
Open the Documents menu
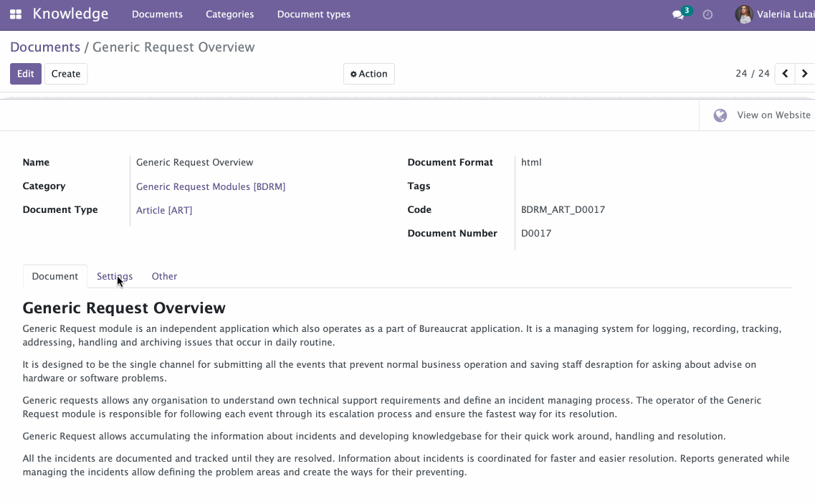pos(157,14)
